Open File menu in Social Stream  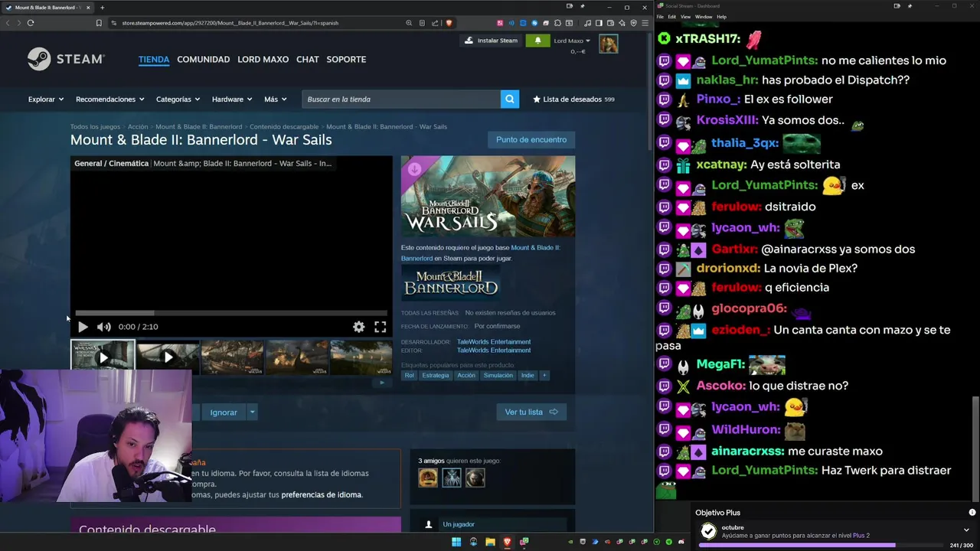(x=660, y=16)
